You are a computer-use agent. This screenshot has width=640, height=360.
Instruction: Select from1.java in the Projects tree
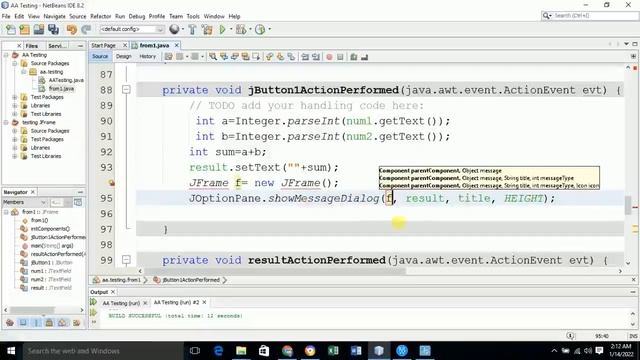[x=61, y=89]
